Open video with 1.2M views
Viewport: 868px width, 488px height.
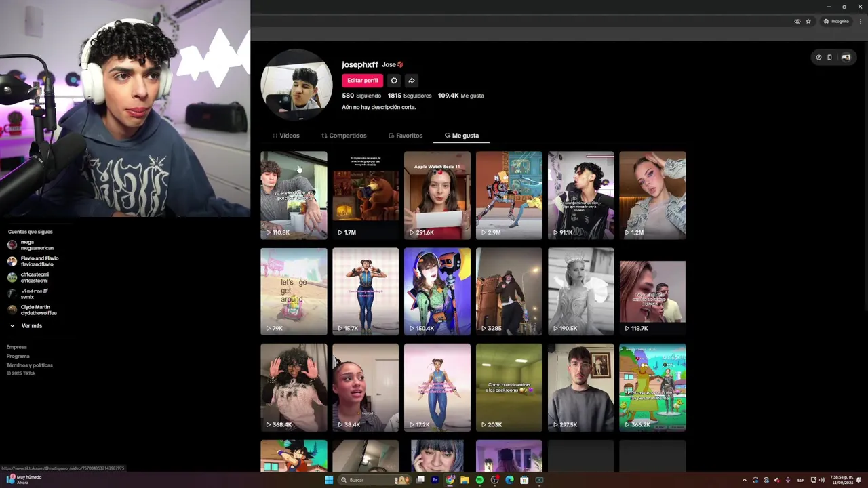[652, 195]
